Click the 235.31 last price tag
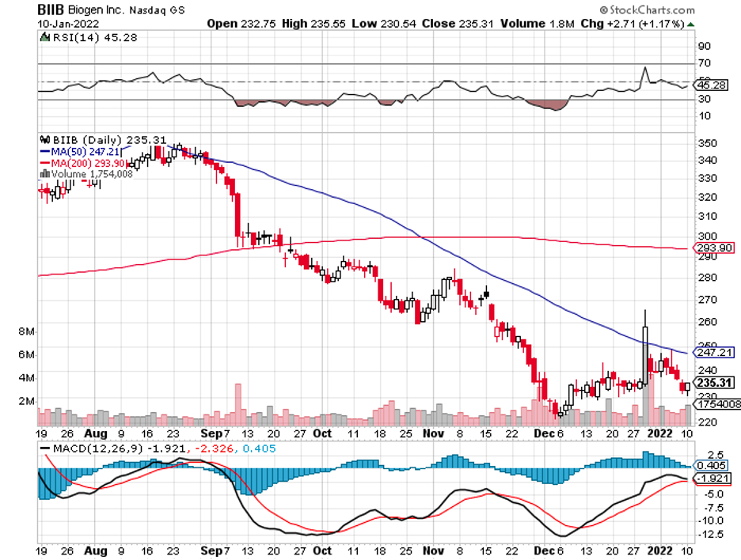Viewport: 741px width, 560px height. coord(713,383)
